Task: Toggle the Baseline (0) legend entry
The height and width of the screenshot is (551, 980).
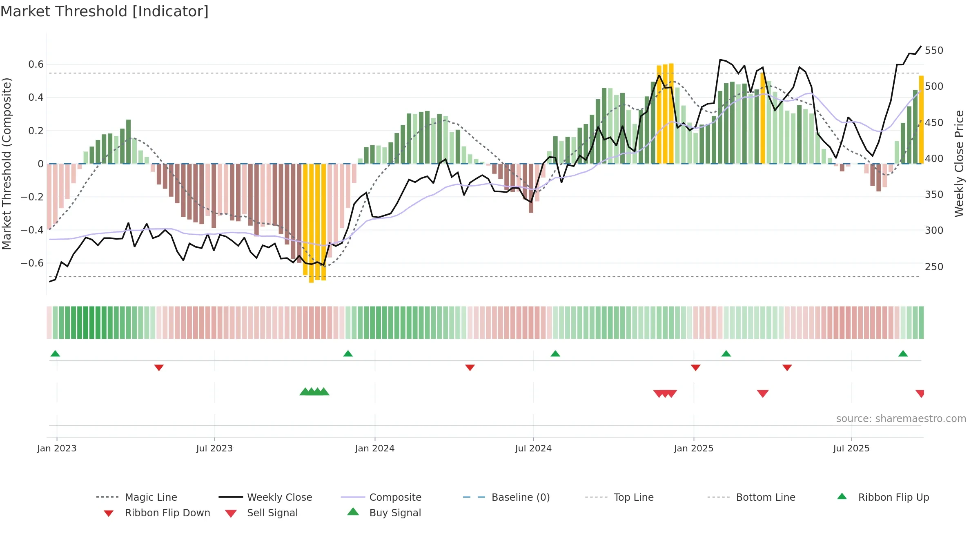Action: pyautogui.click(x=506, y=497)
